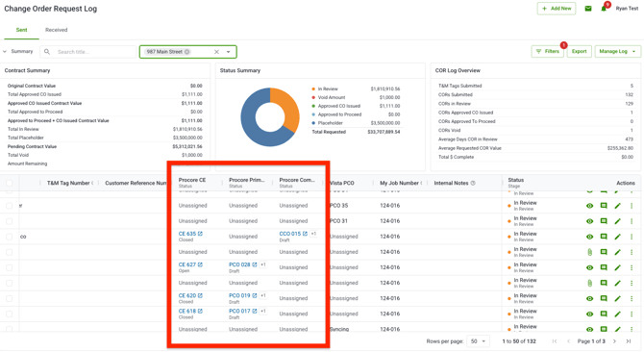Open comments for the CE 635 row

[604, 237]
